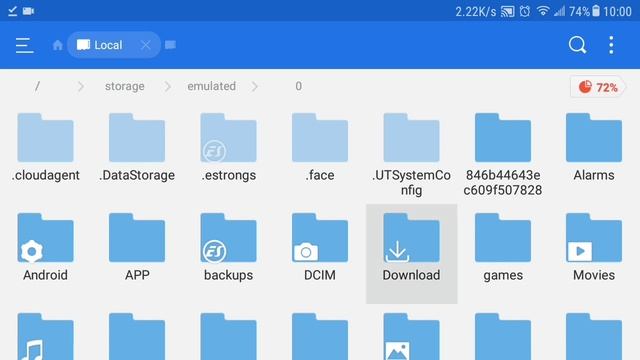
Task: Open the .face folder
Action: click(x=320, y=148)
